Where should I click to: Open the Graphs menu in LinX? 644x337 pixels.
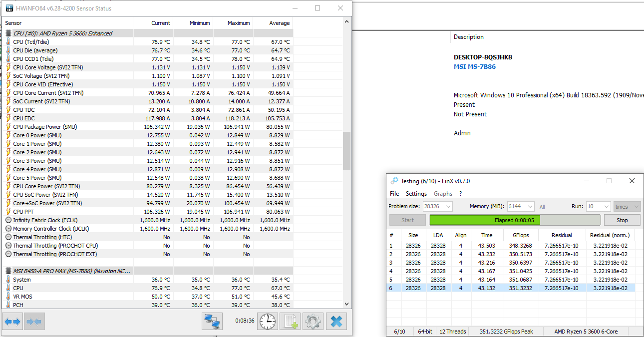(x=443, y=194)
